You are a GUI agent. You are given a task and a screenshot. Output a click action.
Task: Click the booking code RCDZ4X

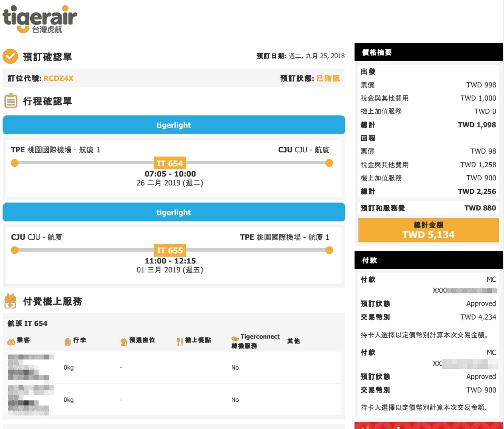[58, 79]
